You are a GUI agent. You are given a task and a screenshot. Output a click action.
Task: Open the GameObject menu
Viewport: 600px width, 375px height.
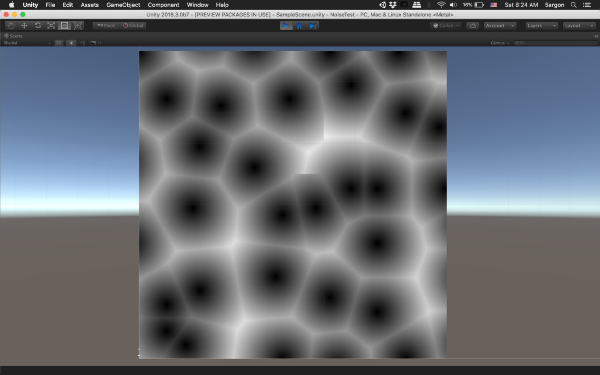point(123,5)
